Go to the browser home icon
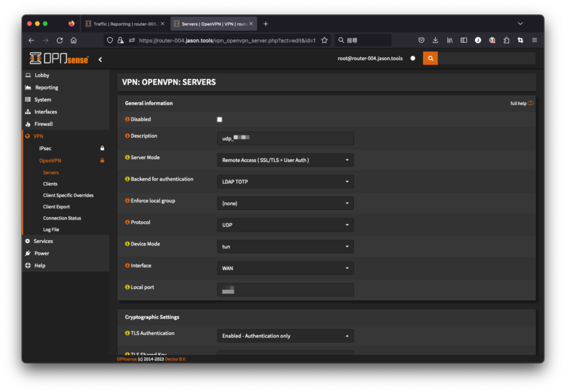Viewport: 566px width, 392px height. click(x=74, y=40)
